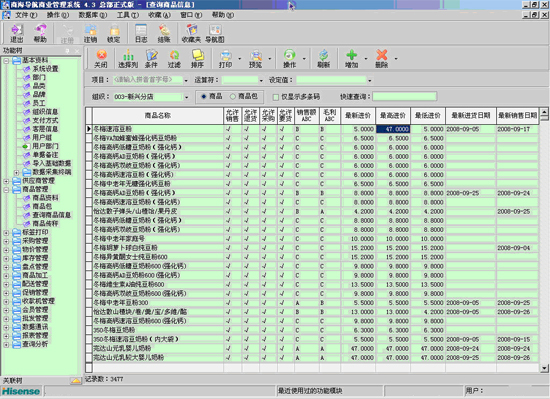Open the 收藏 menu
This screenshot has width=550, height=399.
(159, 15)
